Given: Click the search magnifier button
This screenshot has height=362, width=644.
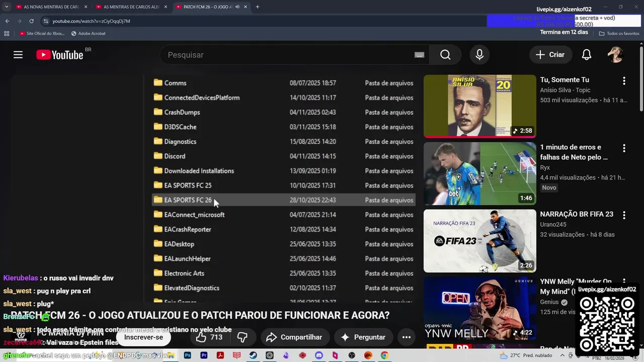Looking at the screenshot, I should tap(445, 55).
